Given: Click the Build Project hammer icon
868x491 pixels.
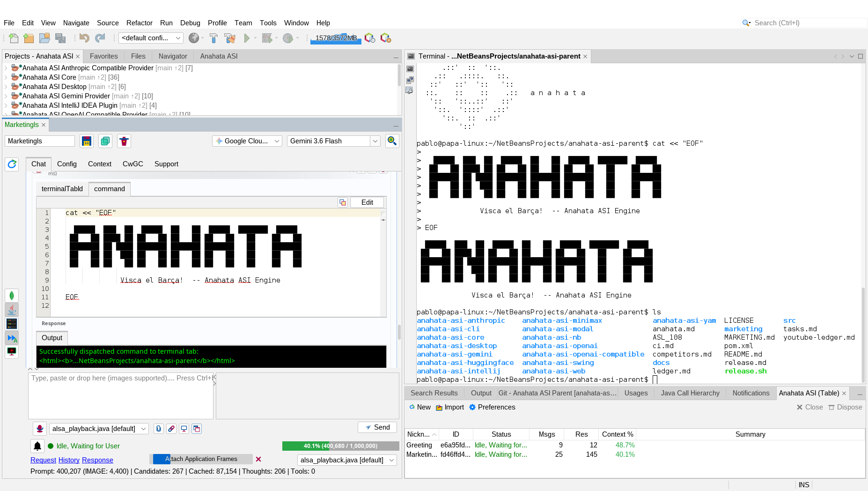Looking at the screenshot, I should pyautogui.click(x=213, y=38).
